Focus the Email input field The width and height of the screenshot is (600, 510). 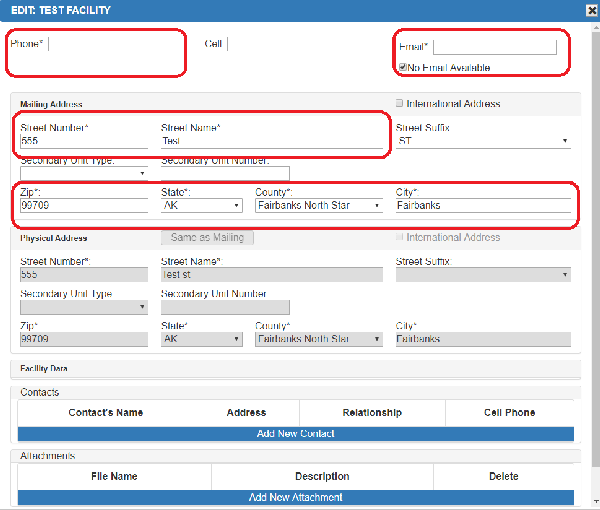(x=495, y=47)
